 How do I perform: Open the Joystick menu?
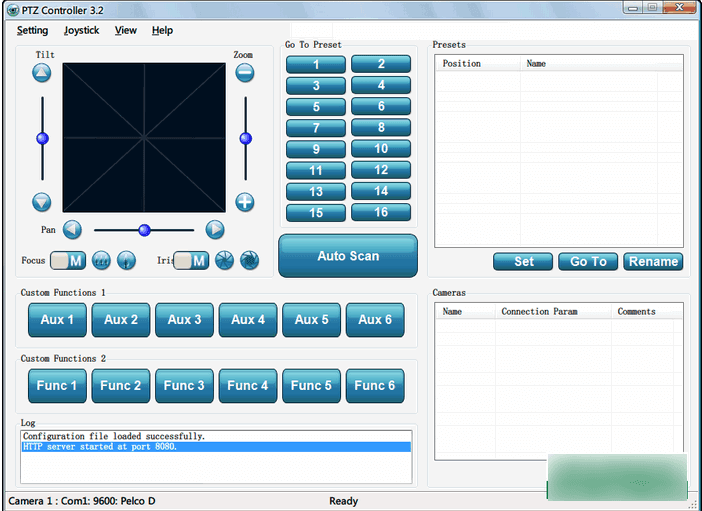point(82,30)
